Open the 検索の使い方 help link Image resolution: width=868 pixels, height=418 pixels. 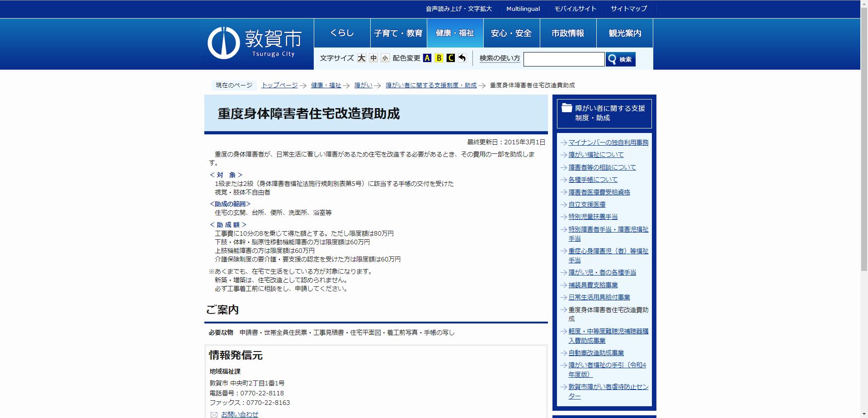pos(500,58)
